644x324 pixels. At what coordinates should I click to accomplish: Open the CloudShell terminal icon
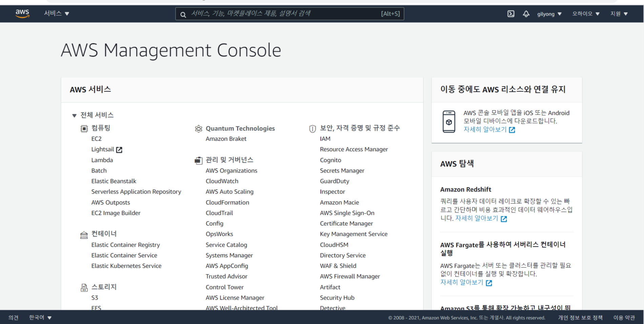511,14
